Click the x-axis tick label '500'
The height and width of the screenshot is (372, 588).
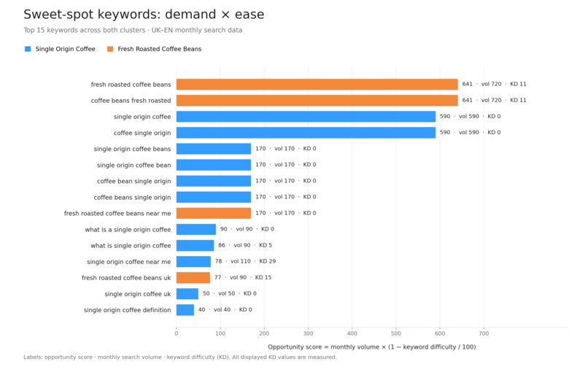point(396,333)
